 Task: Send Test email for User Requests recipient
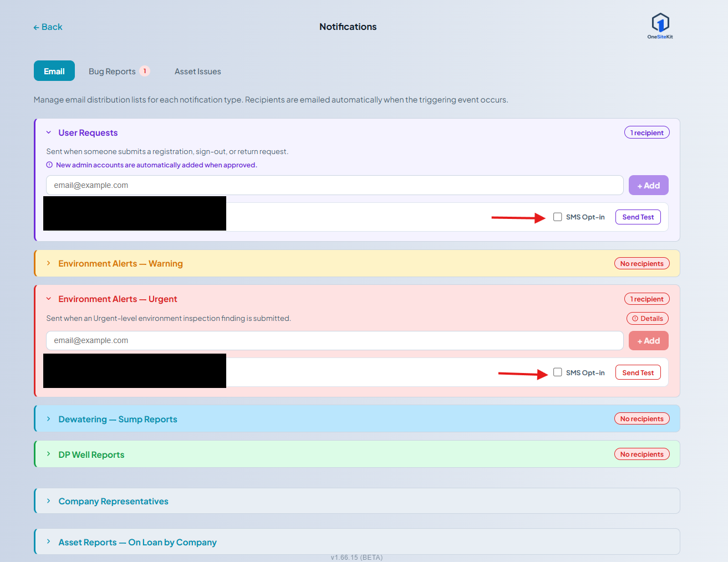coord(638,217)
